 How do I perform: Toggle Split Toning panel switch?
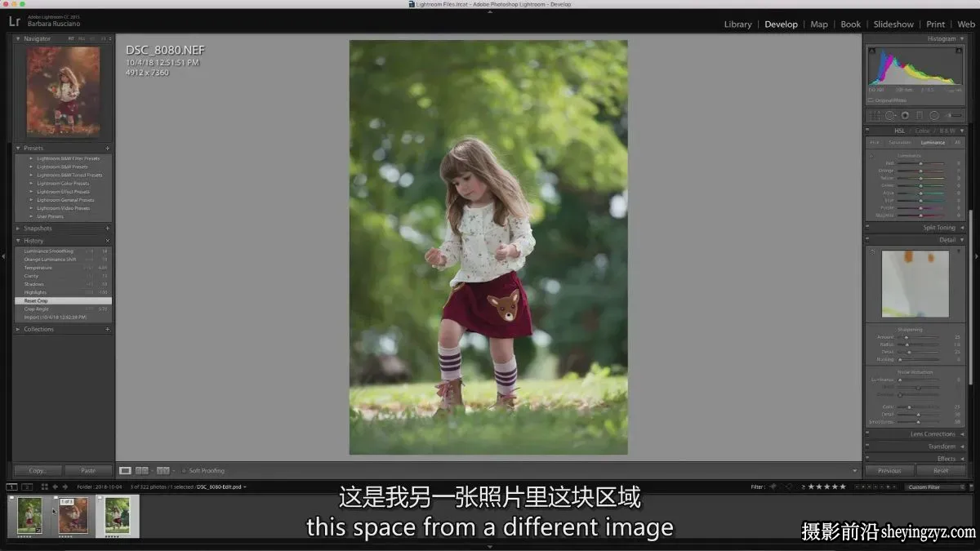pyautogui.click(x=867, y=228)
